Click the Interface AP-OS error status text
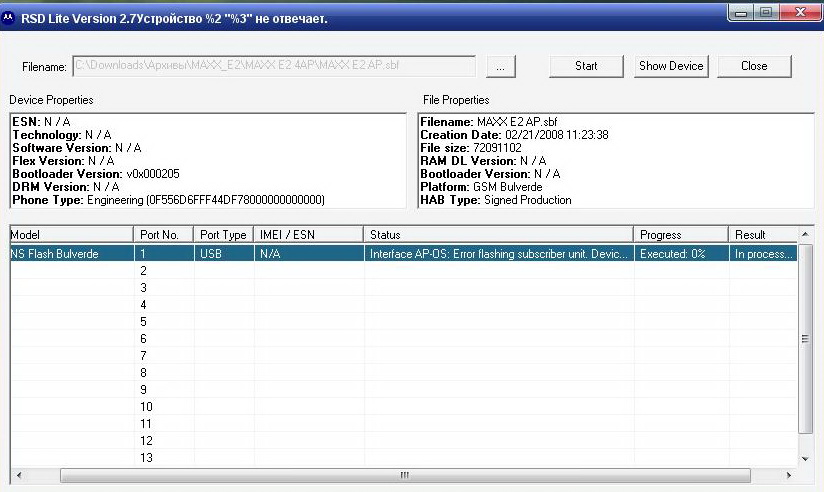Screen dimensions: 824x492 499,254
